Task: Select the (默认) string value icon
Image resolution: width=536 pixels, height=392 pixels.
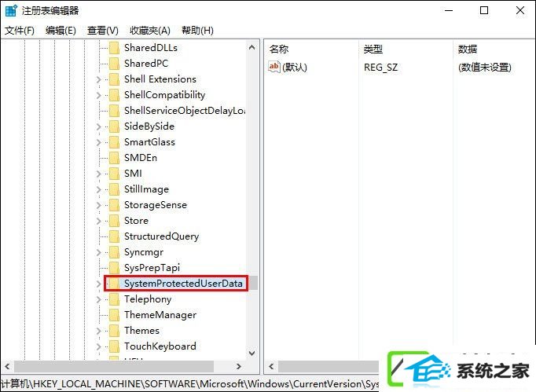Action: (274, 67)
